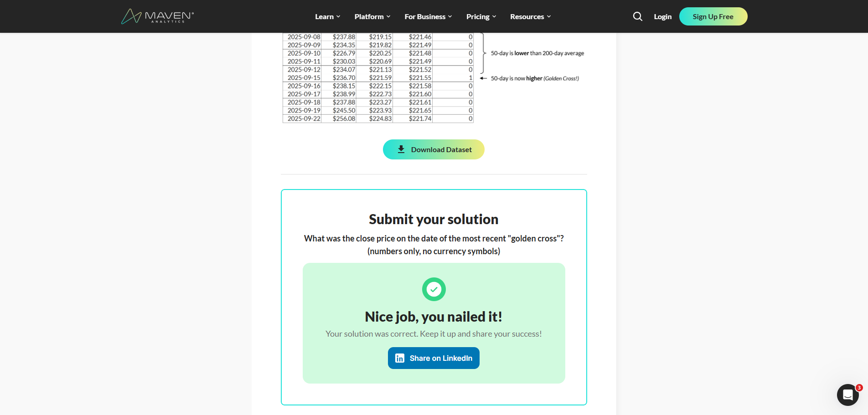The width and height of the screenshot is (868, 415).
Task: Click Download Dataset
Action: [434, 149]
